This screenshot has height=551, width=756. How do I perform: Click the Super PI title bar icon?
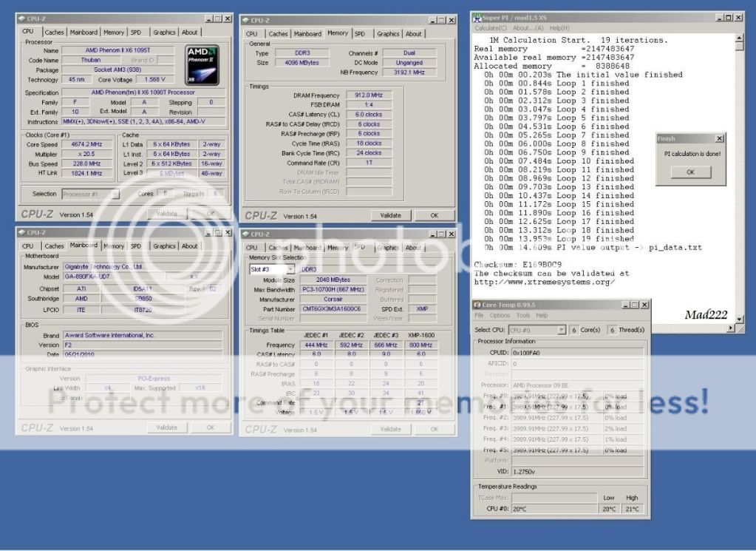476,17
